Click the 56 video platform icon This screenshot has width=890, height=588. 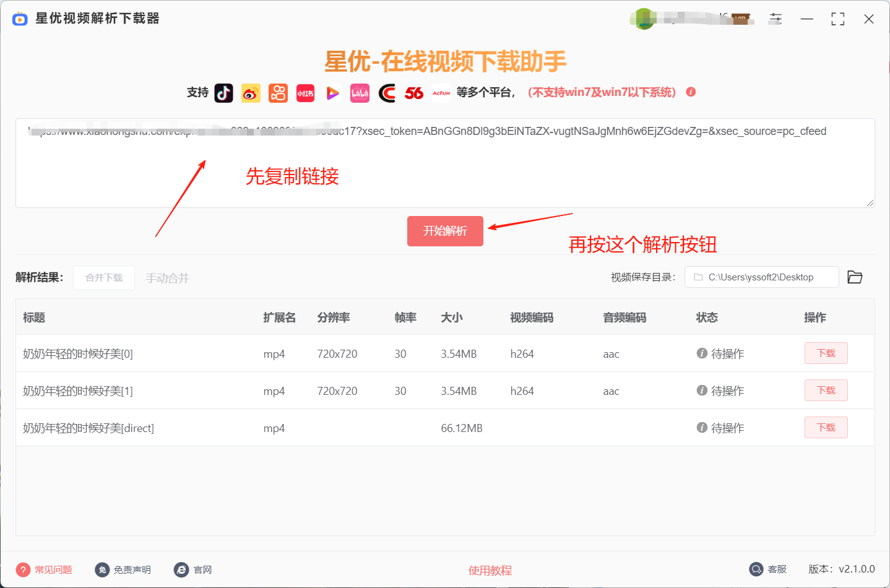point(414,93)
